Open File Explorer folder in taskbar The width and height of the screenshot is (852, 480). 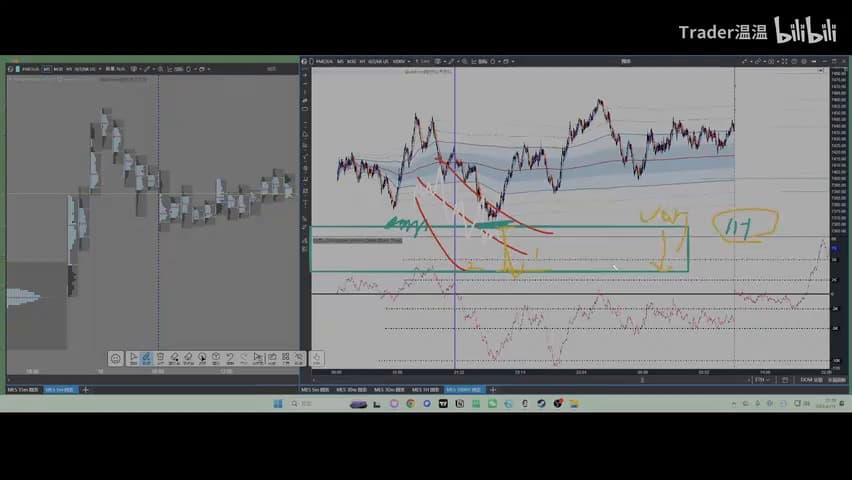pyautogui.click(x=574, y=404)
